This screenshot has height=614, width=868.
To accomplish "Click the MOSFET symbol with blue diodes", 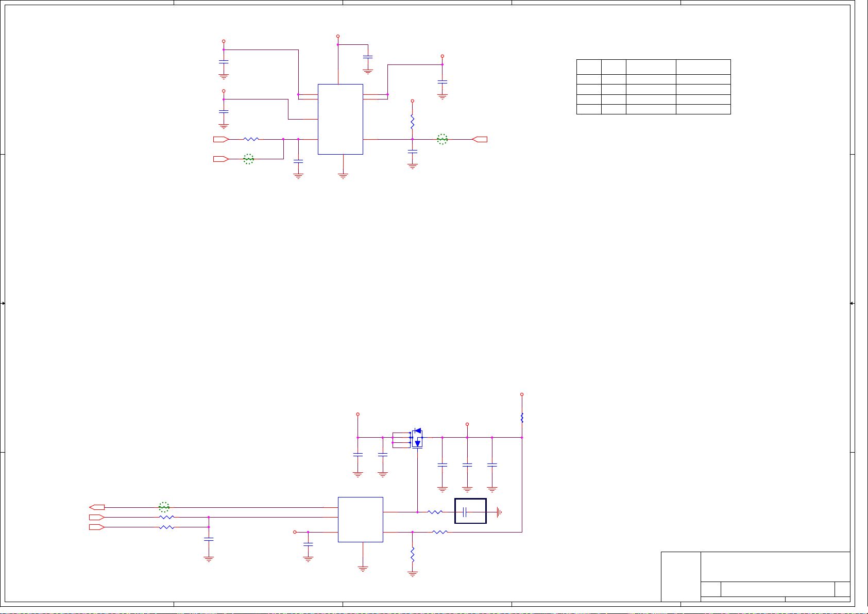I will [x=417, y=438].
